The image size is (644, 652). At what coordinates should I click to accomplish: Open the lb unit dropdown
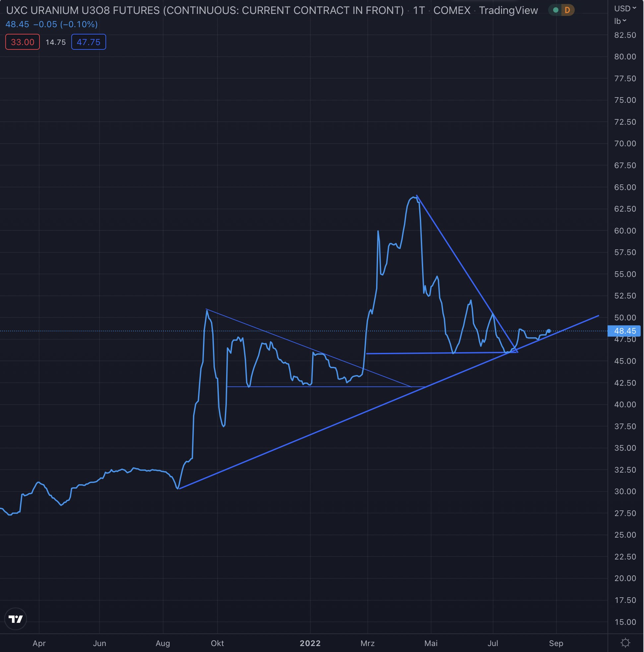pyautogui.click(x=620, y=21)
